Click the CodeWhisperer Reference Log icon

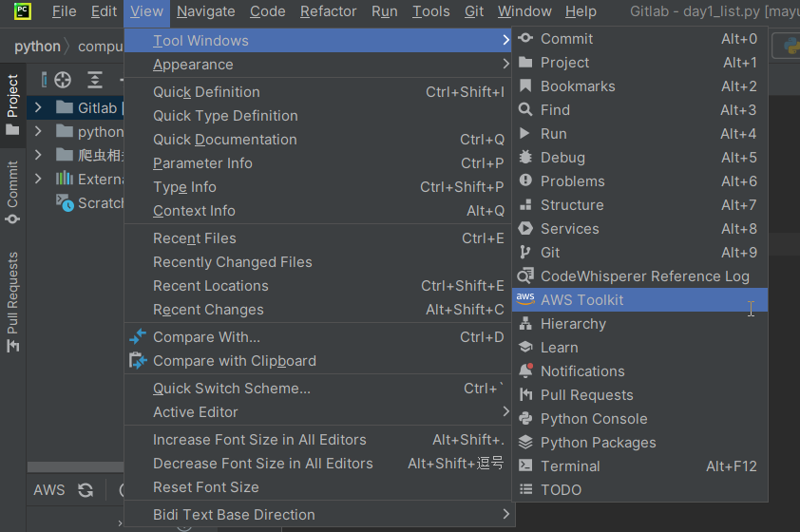click(x=525, y=275)
